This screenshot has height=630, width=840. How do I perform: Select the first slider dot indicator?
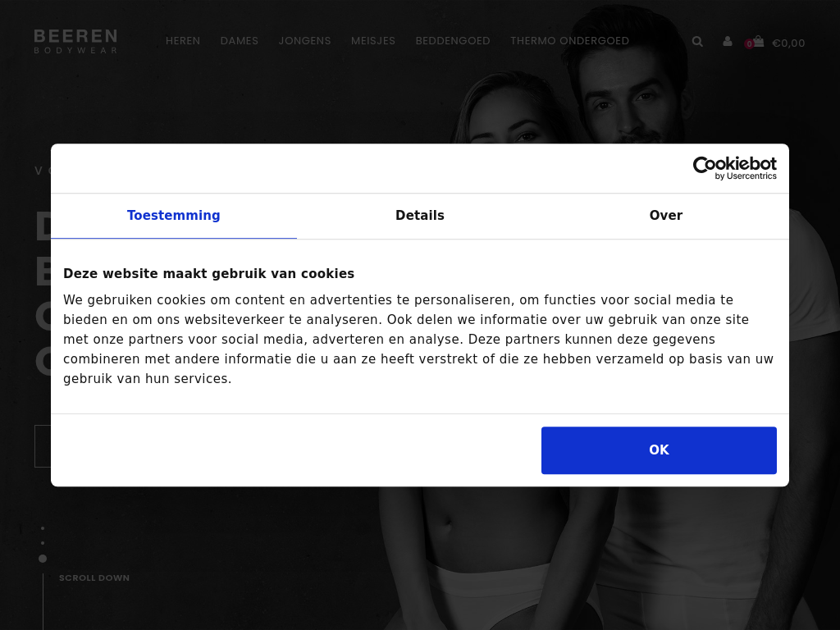(43, 528)
